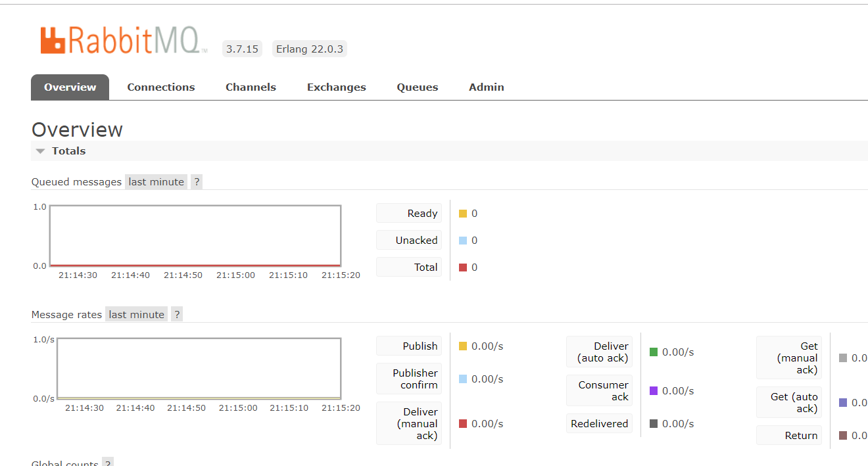The height and width of the screenshot is (466, 868).
Task: Click the light blue Unacked swatch
Action: (463, 241)
